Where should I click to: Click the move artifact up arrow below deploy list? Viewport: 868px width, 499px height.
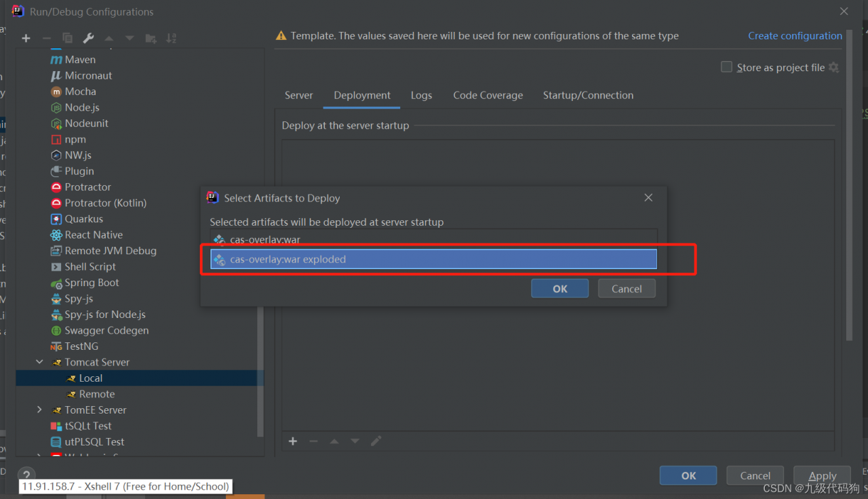click(334, 441)
